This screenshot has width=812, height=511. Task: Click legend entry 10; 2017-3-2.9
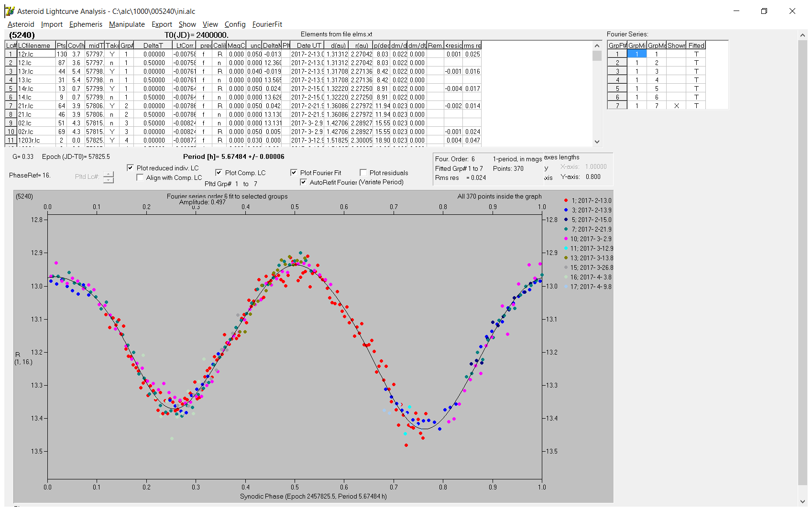[588, 239]
